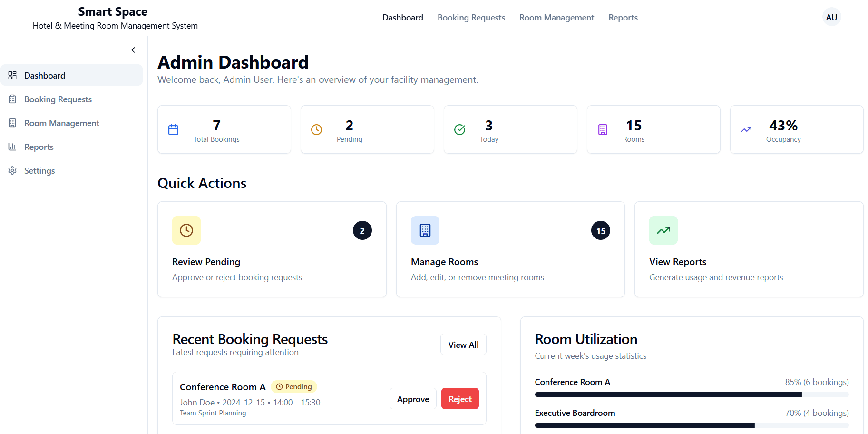Click the Reports bar-chart icon
Viewport: 868px width, 434px height.
click(x=12, y=147)
